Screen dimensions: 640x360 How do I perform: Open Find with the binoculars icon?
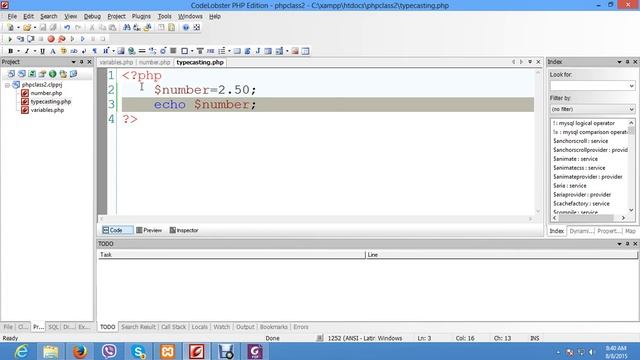pos(127,27)
